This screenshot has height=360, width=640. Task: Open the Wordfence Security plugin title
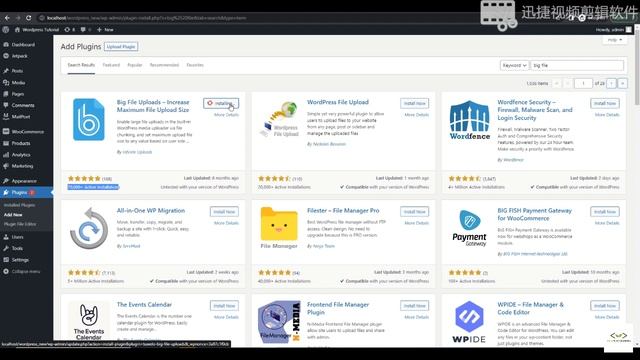click(x=535, y=110)
